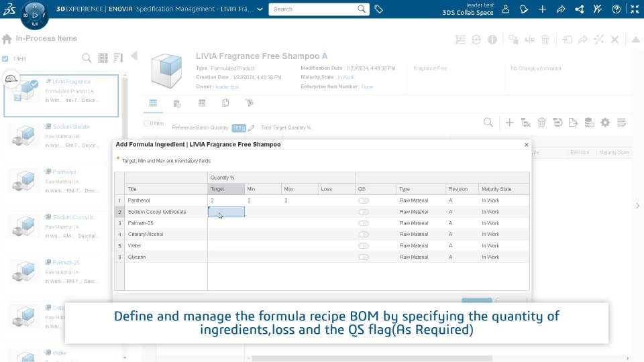Click the delete trash icon in header toolbar
This screenshot has width=644, height=362.
(545, 40)
